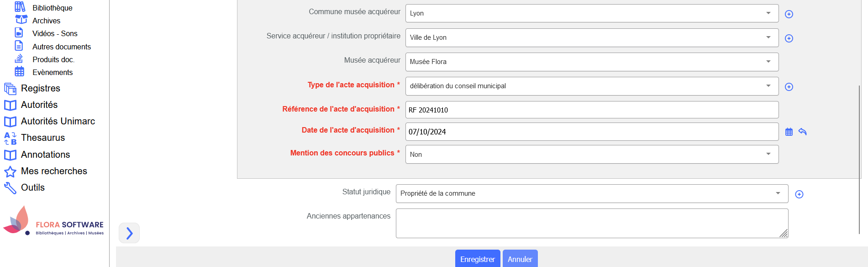Viewport: 868px width, 267px height.
Task: Go to Autorités Unimarc menu
Action: pyautogui.click(x=58, y=121)
